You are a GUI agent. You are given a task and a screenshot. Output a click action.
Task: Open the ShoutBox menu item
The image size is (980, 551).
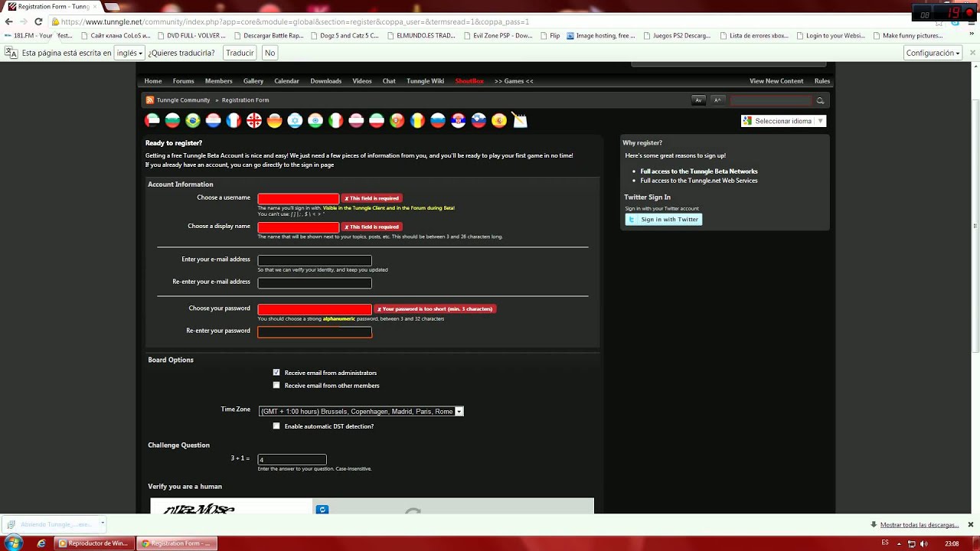tap(469, 81)
